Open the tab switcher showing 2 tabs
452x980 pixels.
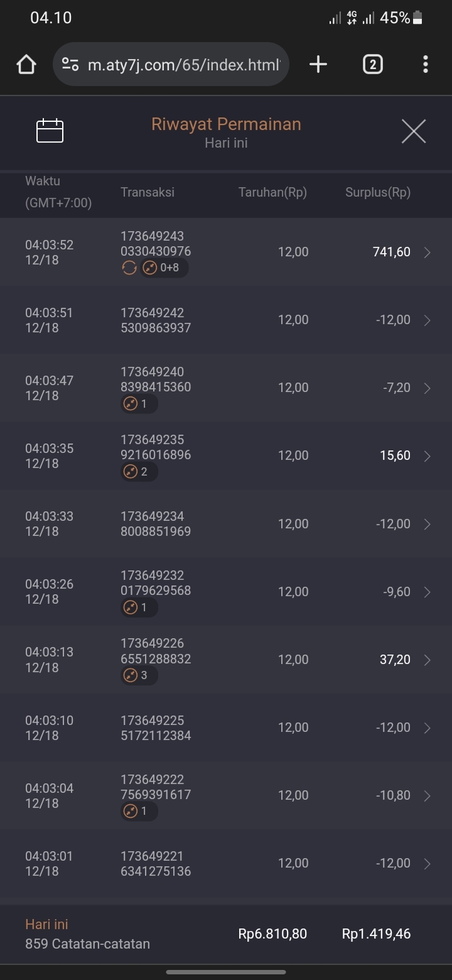[372, 64]
